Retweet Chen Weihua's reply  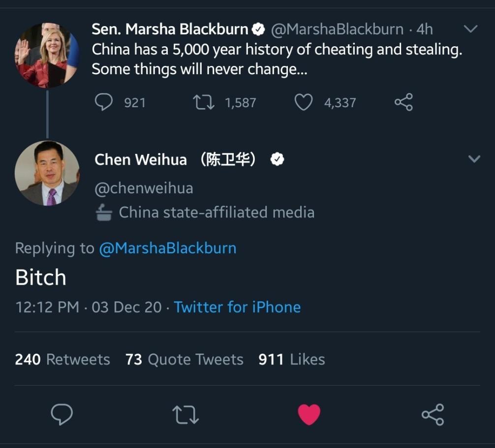[x=186, y=415]
